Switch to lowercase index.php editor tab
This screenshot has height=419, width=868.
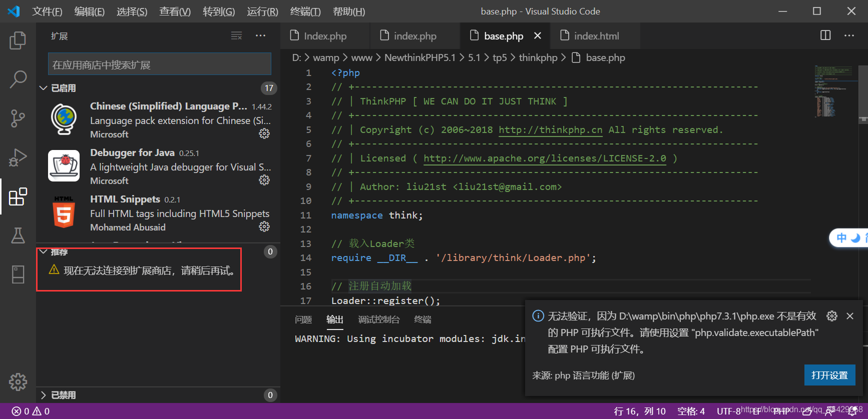[x=415, y=35]
